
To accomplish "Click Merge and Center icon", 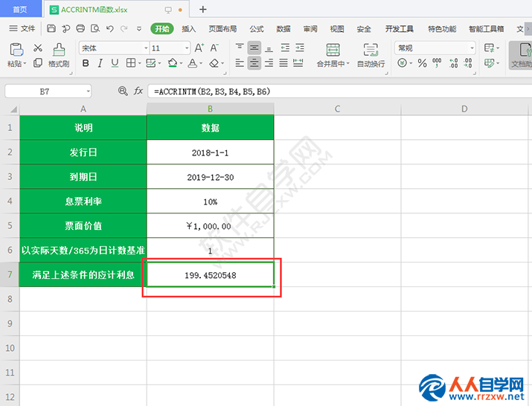I will tap(333, 50).
